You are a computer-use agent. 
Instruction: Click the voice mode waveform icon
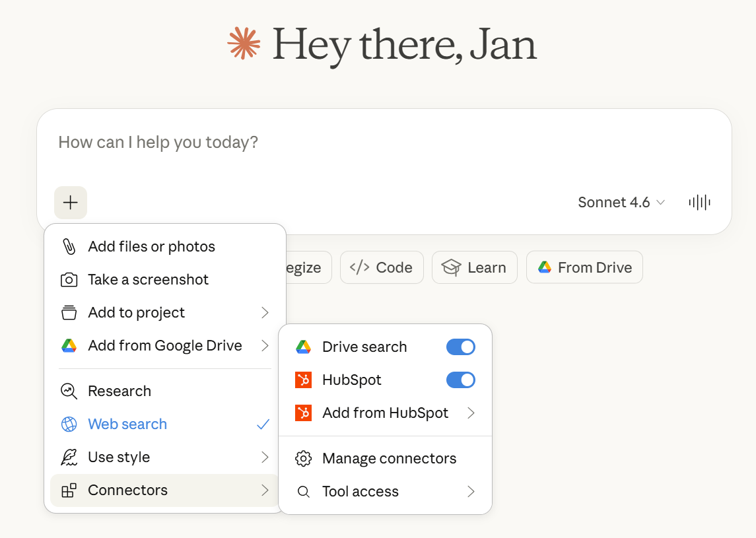click(699, 203)
